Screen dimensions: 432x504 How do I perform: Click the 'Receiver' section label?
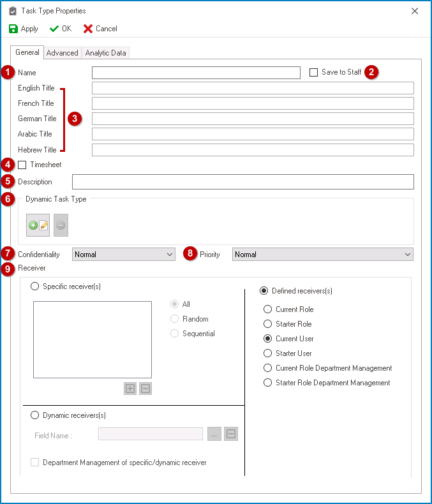[x=31, y=268]
